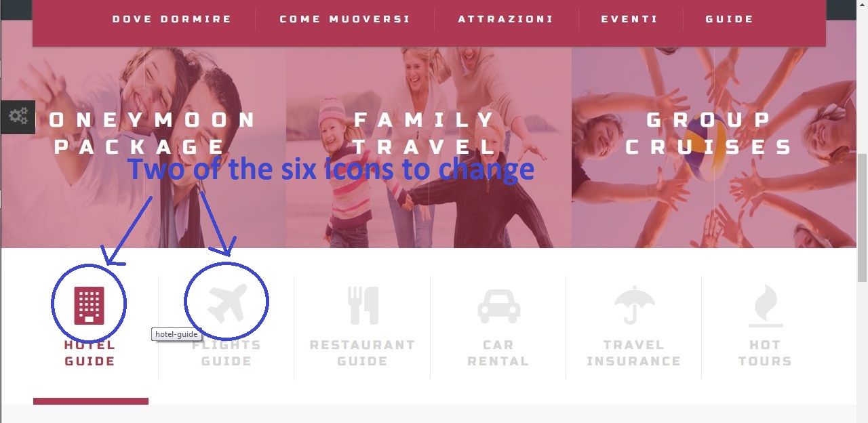The height and width of the screenshot is (423, 868).
Task: Select the airplane Flights Guide icon
Action: coord(227,304)
